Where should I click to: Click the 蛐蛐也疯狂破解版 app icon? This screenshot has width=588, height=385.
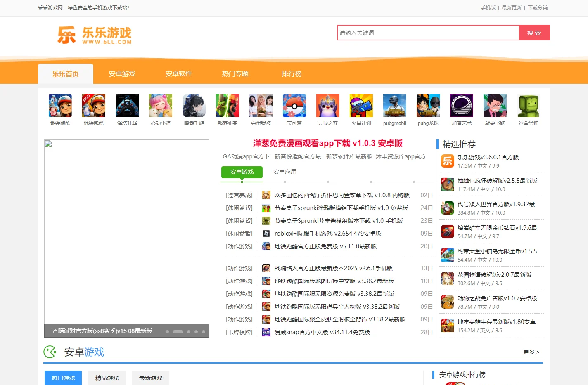(448, 184)
